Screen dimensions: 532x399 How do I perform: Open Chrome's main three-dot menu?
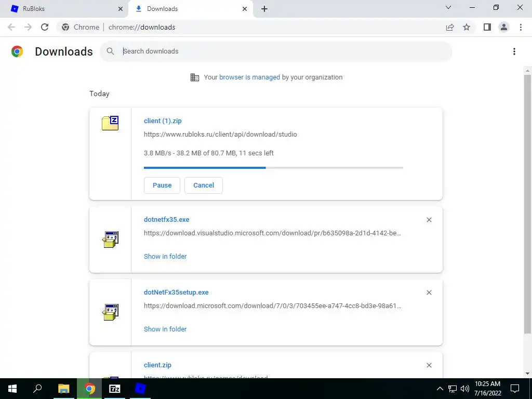click(521, 27)
